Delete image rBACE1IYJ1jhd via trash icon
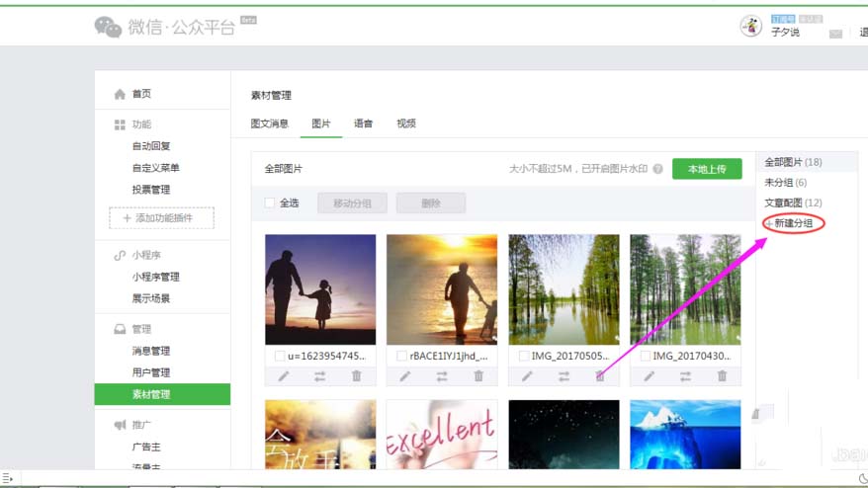The height and width of the screenshot is (488, 868). click(478, 376)
